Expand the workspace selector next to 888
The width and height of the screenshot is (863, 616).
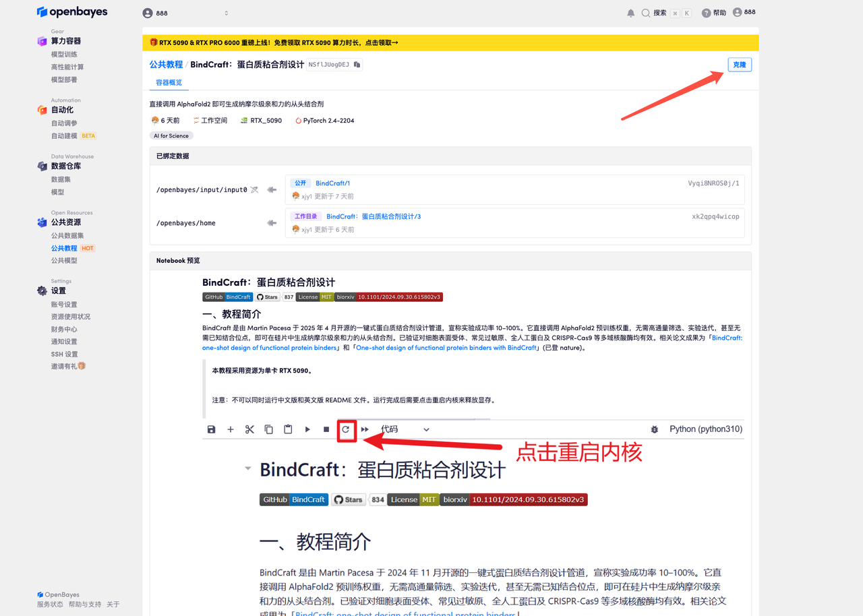pyautogui.click(x=226, y=12)
